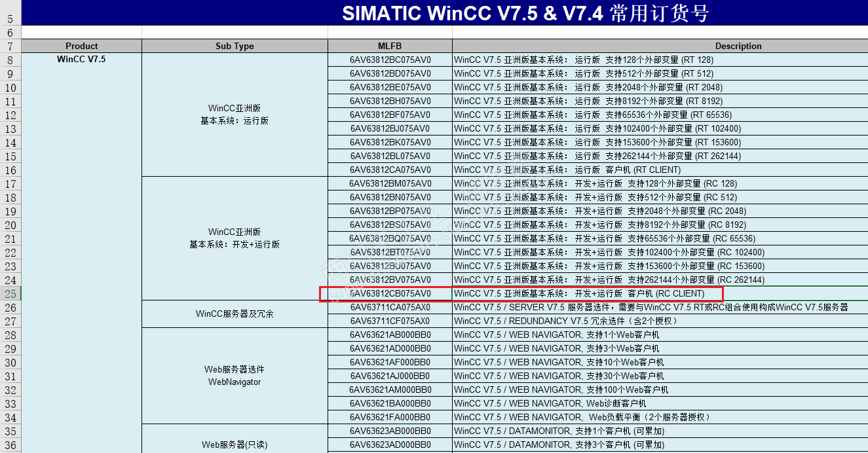Click MLFB cell 6AV63812BL075AV0
Screen dimensions: 868x453
390,156
